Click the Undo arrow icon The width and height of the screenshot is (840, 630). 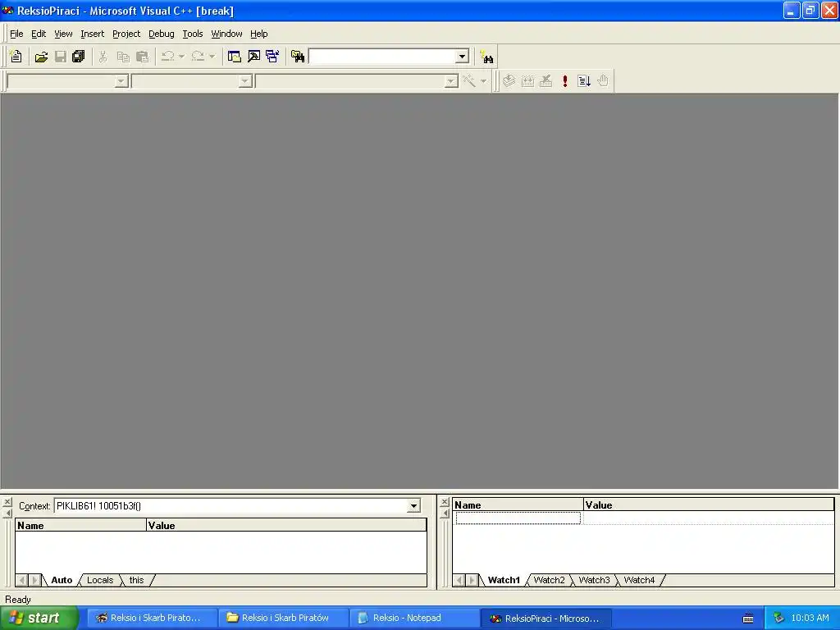167,57
